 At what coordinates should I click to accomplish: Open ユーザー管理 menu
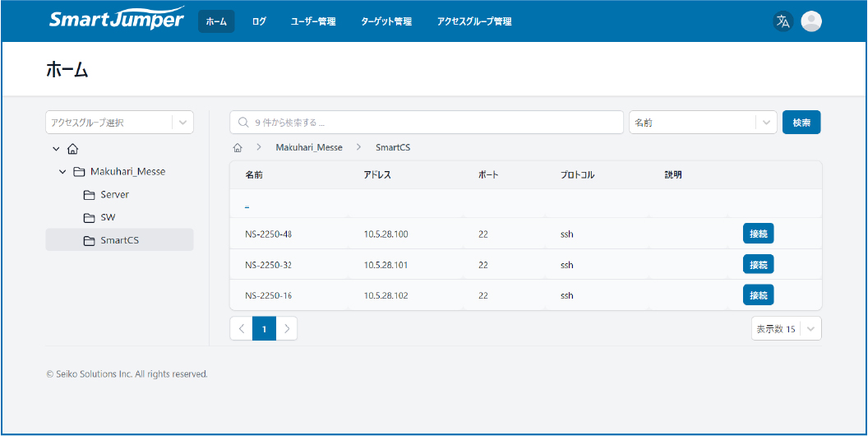[x=313, y=21]
